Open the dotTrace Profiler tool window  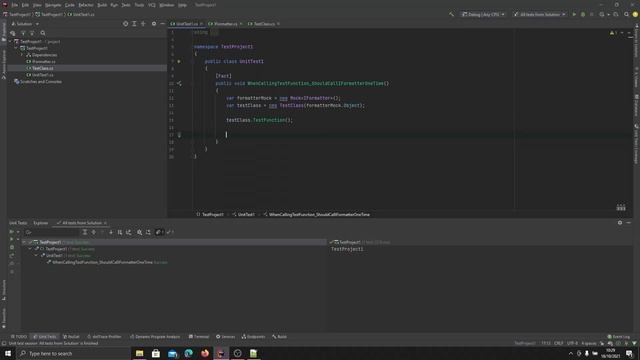(104, 337)
